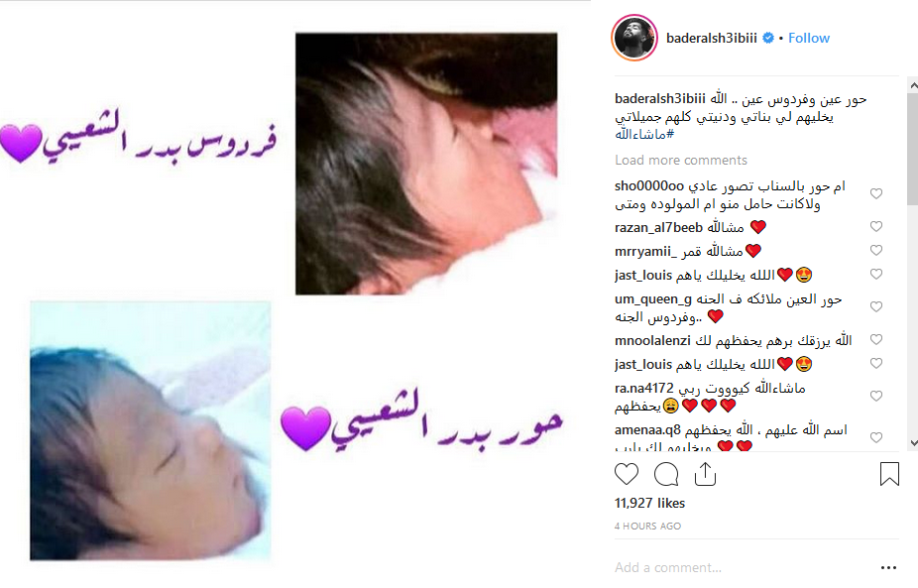Like the post with heart icon

(626, 474)
